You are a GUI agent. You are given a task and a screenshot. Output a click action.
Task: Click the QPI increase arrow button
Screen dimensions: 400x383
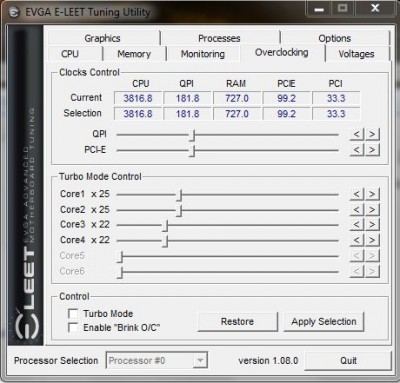point(372,134)
